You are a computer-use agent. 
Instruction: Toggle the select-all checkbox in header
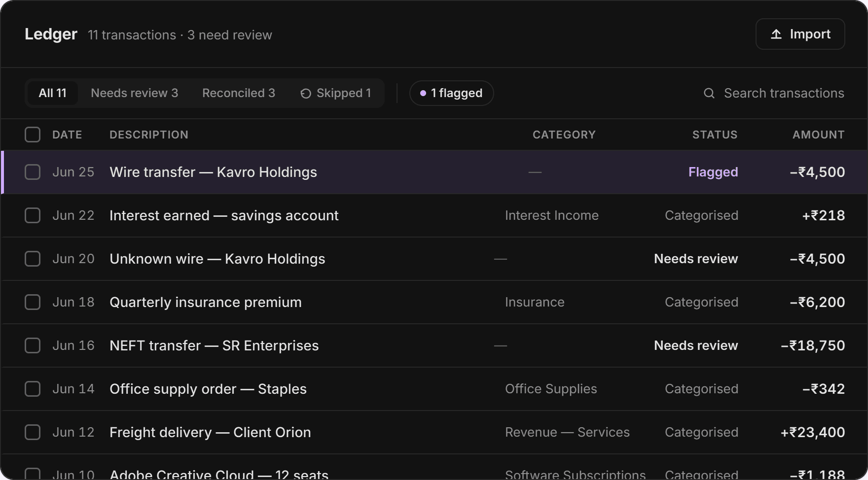coord(33,135)
